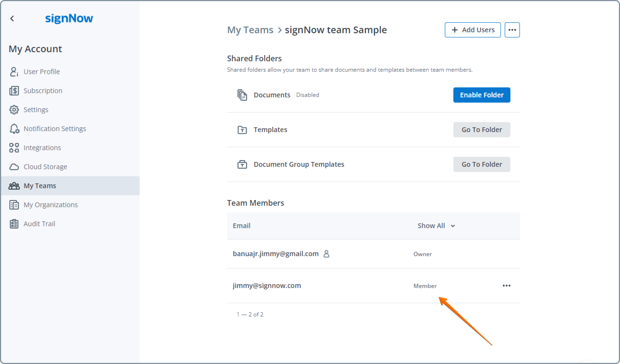
Task: Select the jimmy@signnow.com email
Action: click(x=267, y=286)
